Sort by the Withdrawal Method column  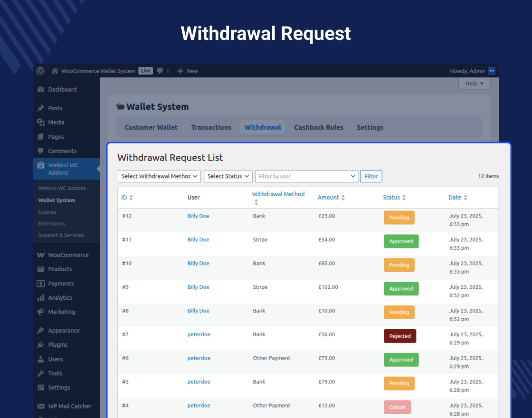tap(278, 198)
